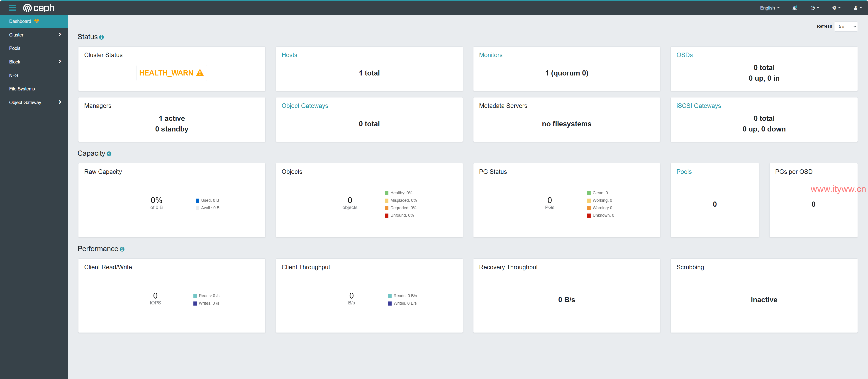Open the user profile menu icon

click(x=857, y=8)
